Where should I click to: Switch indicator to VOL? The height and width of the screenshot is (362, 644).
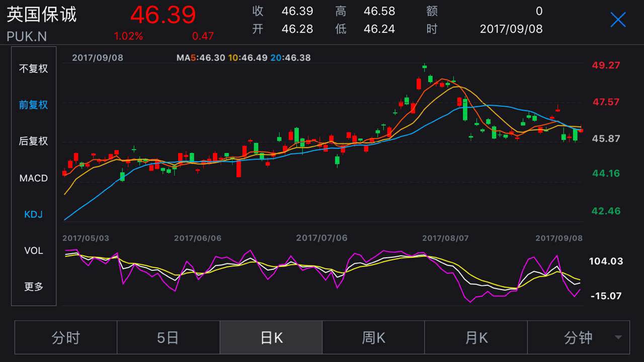[34, 251]
